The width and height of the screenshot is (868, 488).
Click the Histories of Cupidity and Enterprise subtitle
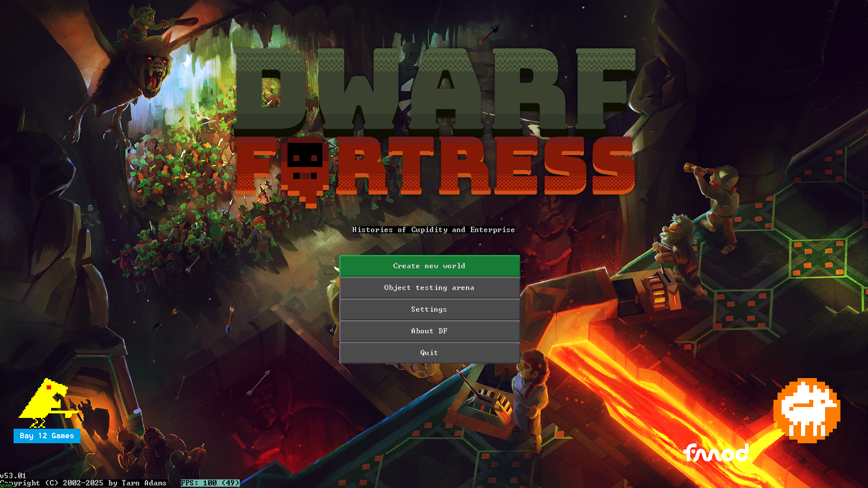(434, 230)
